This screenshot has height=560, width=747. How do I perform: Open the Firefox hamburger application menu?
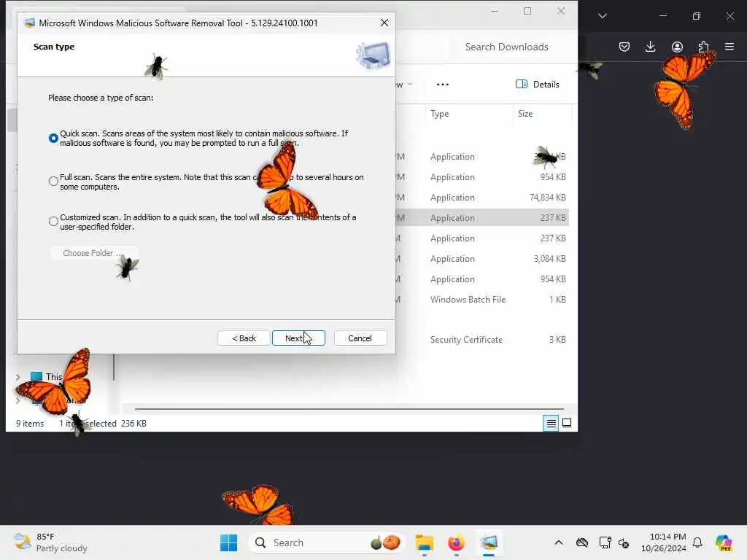pos(729,47)
